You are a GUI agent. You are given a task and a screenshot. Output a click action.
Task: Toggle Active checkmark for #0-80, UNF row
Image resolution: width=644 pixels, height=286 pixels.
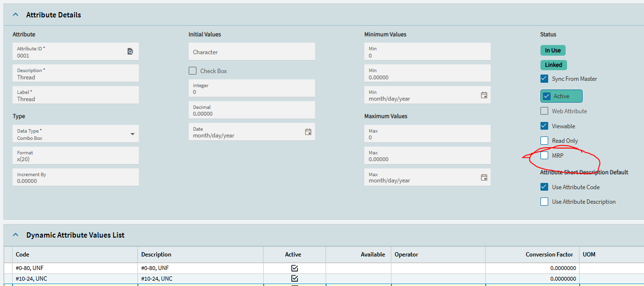[x=295, y=268]
